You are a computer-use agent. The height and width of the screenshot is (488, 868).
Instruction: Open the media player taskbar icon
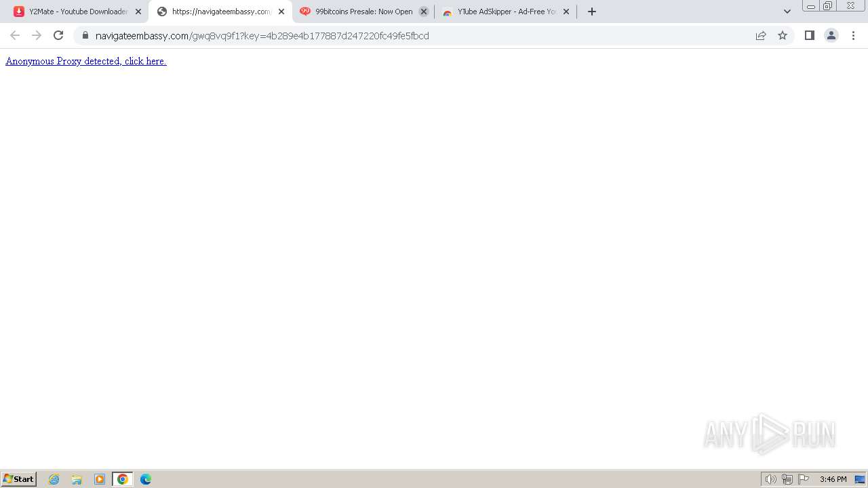coord(100,479)
